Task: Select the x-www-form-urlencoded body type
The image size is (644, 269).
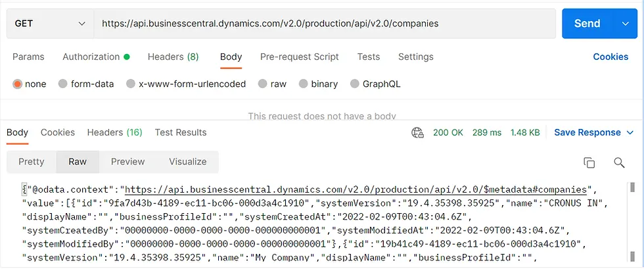Action: 131,84
